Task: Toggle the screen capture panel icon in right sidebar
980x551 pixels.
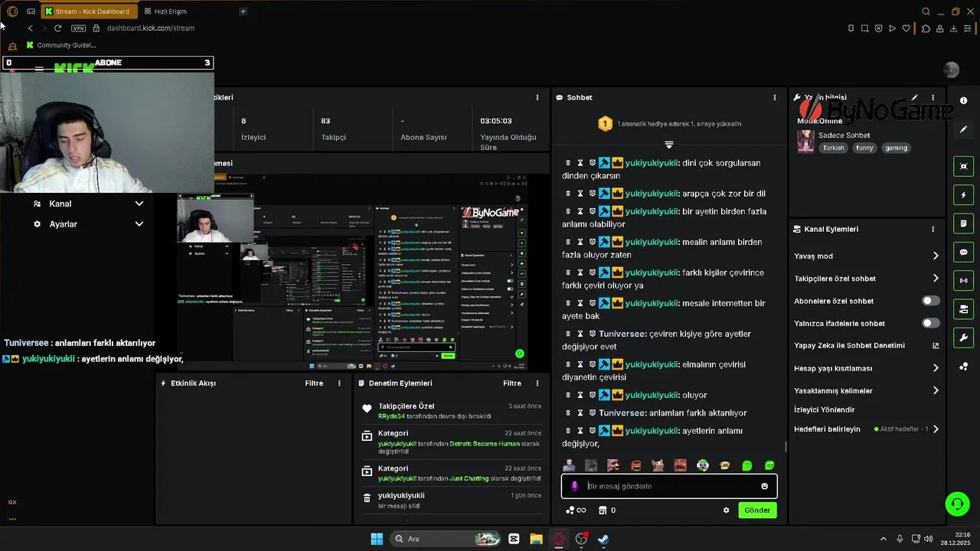Action: pyautogui.click(x=964, y=166)
